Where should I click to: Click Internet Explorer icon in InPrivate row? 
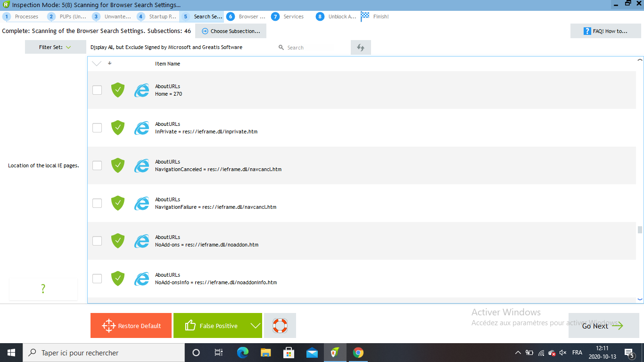tap(141, 128)
